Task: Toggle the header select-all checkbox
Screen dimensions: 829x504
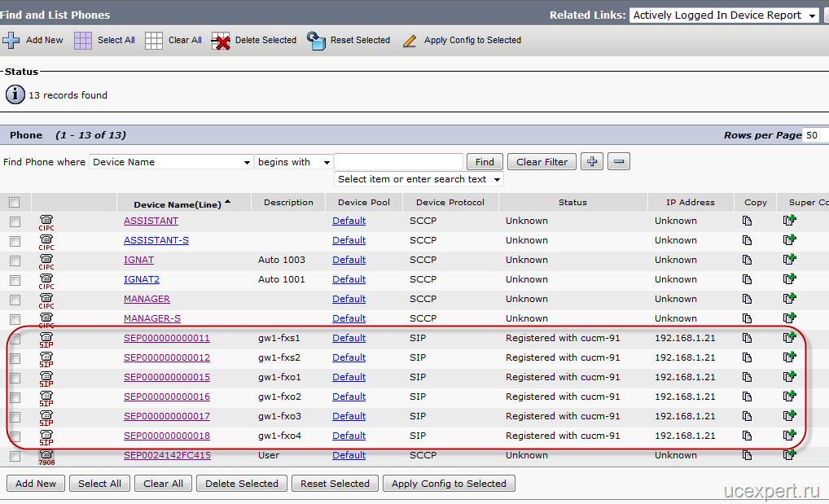Action: tap(15, 202)
